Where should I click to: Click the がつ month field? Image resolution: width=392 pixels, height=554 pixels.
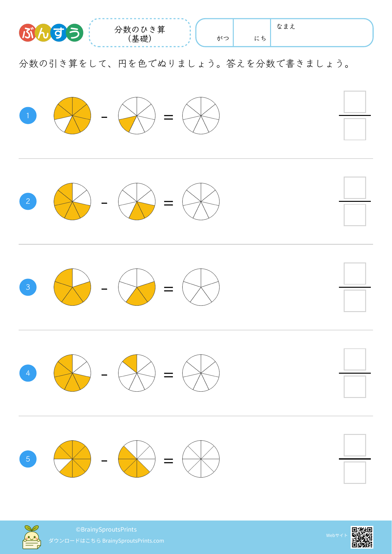(x=215, y=33)
